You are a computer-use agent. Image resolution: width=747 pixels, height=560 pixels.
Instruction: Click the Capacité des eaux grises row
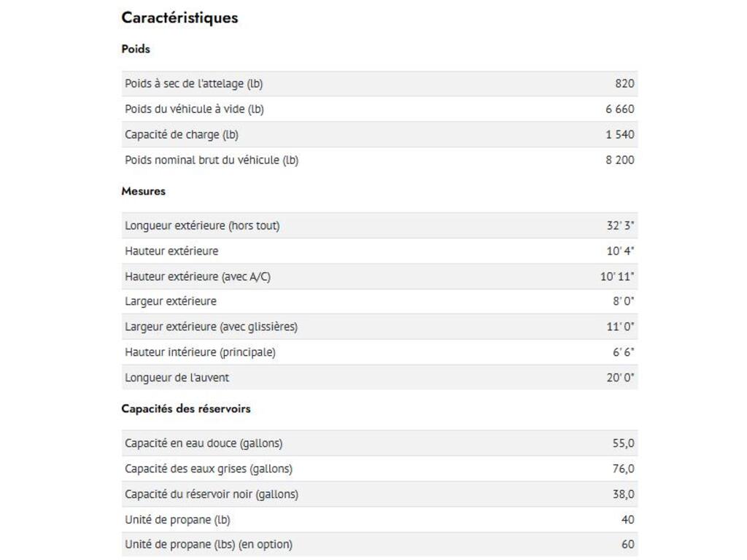379,469
